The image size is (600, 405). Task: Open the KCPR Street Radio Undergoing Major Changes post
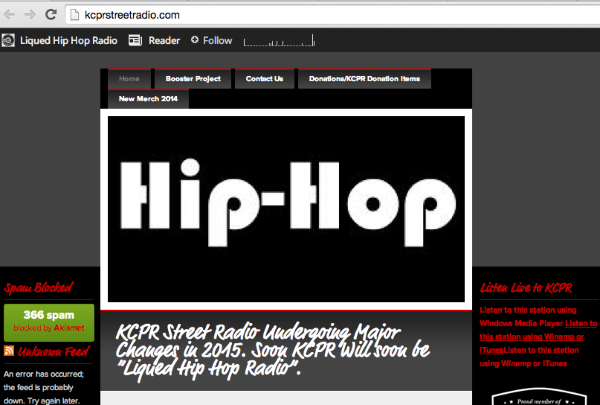point(272,351)
